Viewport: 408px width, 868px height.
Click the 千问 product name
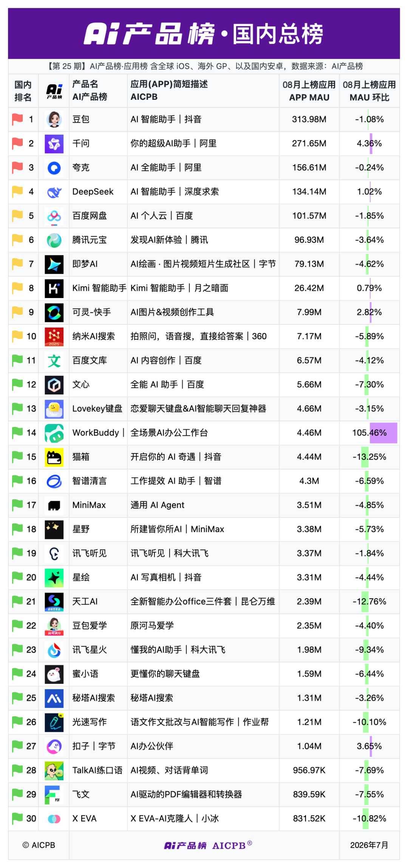point(81,144)
